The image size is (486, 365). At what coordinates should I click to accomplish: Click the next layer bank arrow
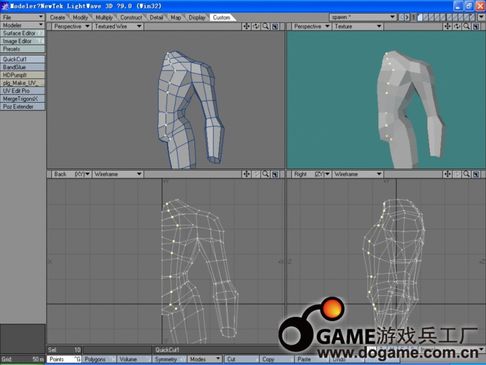407,17
